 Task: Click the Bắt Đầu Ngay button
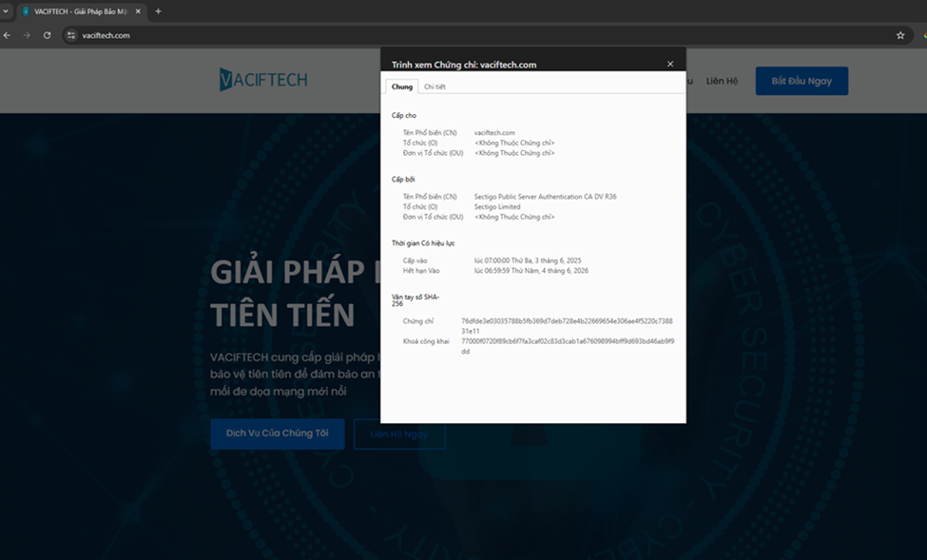pos(801,81)
